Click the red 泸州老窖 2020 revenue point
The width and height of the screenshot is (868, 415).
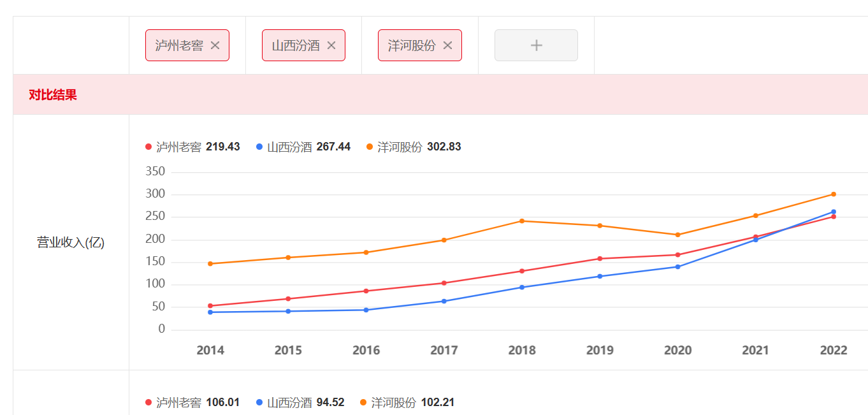coord(678,255)
